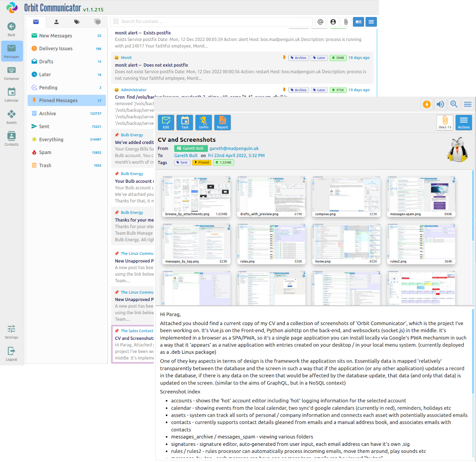Open the Assets panel from the sidebar
This screenshot has width=476, height=462.
[x=11, y=116]
